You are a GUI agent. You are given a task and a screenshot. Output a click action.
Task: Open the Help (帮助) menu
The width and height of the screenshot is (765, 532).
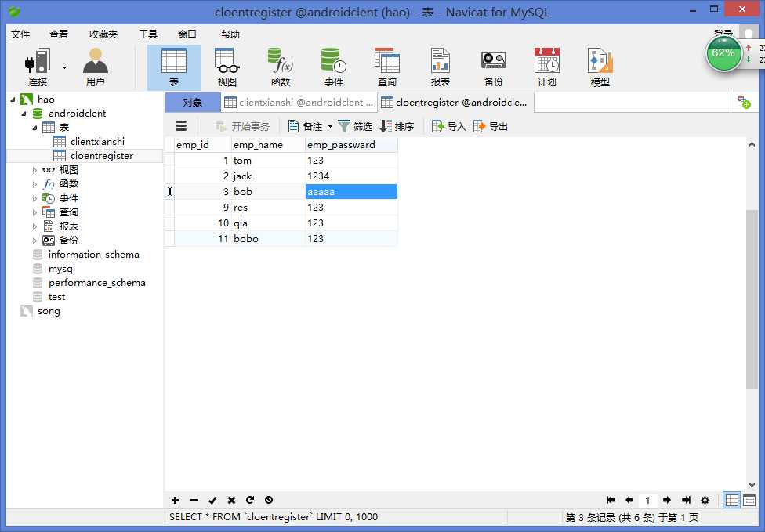230,34
